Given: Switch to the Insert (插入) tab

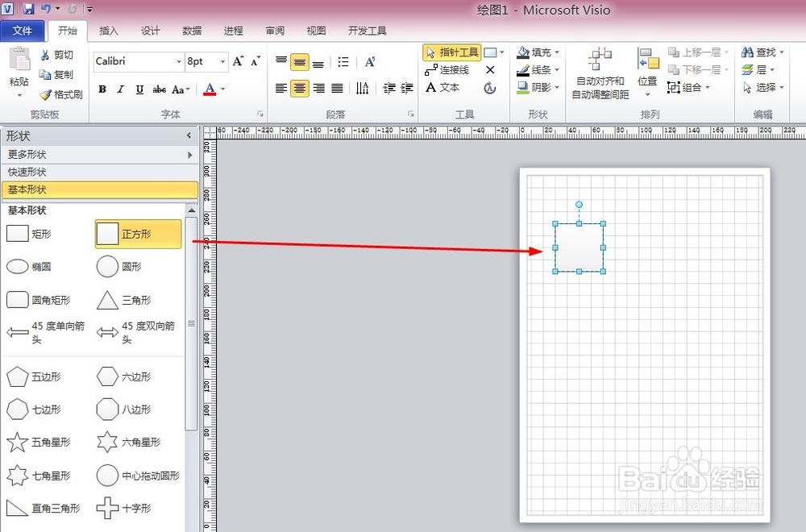Looking at the screenshot, I should pyautogui.click(x=109, y=31).
